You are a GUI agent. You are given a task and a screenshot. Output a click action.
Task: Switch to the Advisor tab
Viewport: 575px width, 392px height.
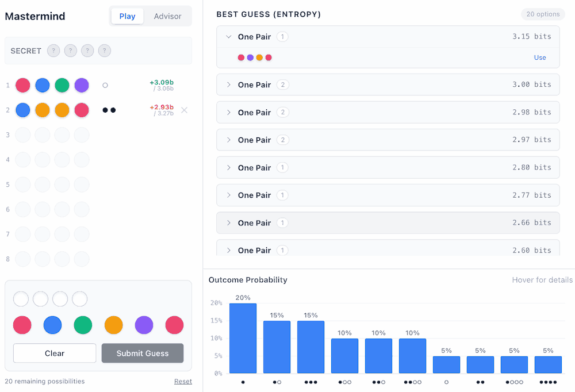(x=168, y=16)
